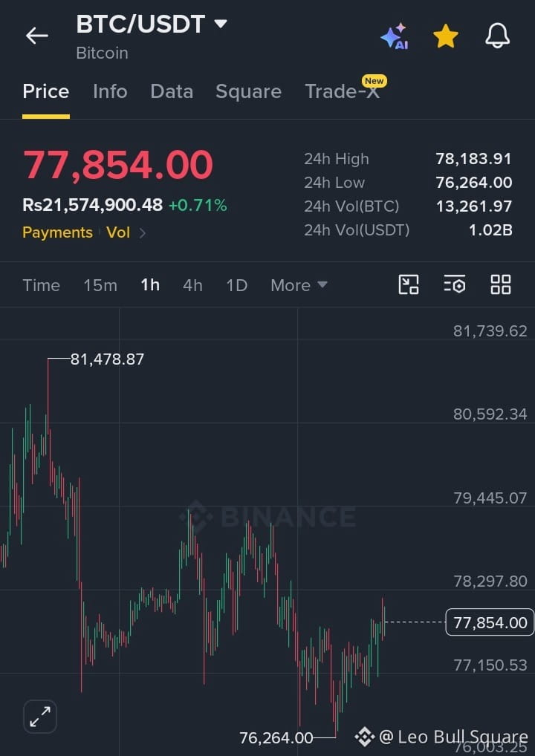Open chart indicator settings icon
This screenshot has height=756, width=535.
tap(455, 284)
